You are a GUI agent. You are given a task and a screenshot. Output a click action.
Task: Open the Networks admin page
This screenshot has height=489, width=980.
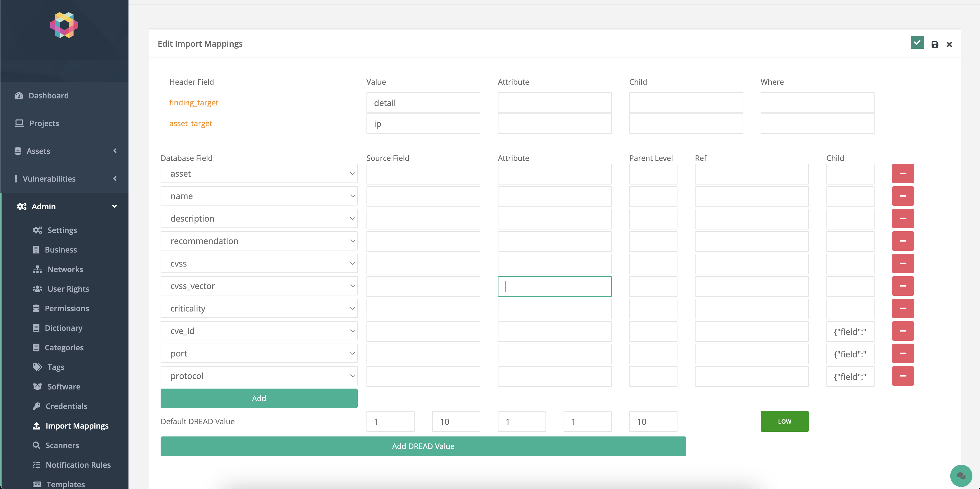[65, 269]
